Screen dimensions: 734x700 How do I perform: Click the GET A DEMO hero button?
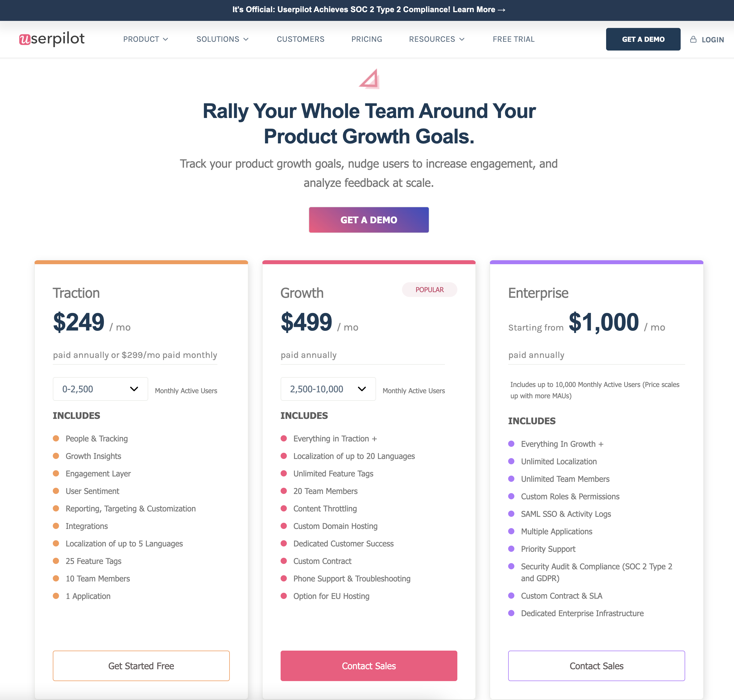click(369, 220)
